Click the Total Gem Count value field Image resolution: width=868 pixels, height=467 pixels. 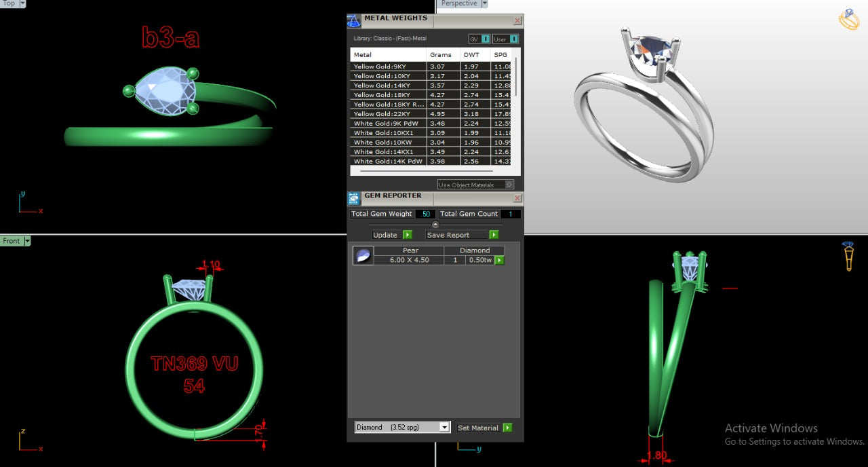point(511,214)
